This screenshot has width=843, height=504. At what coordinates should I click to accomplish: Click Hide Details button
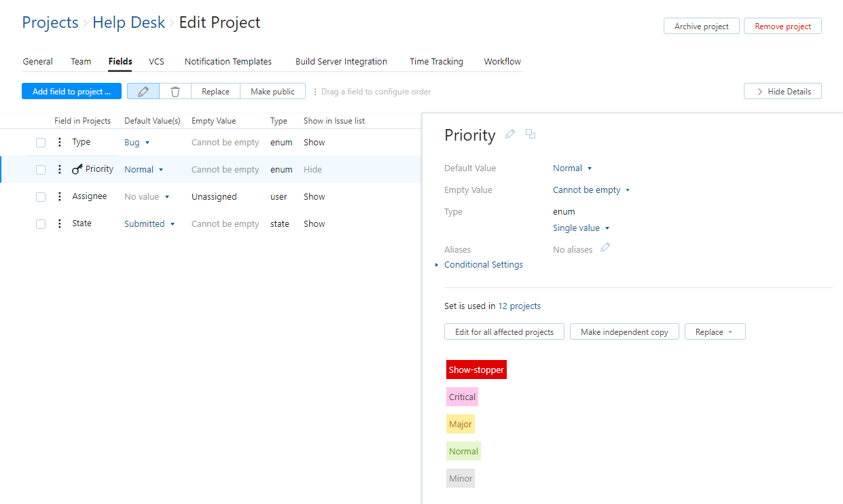783,92
